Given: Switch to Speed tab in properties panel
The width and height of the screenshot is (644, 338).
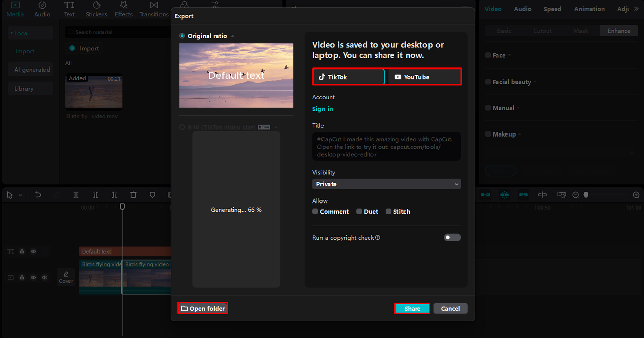Looking at the screenshot, I should (552, 9).
